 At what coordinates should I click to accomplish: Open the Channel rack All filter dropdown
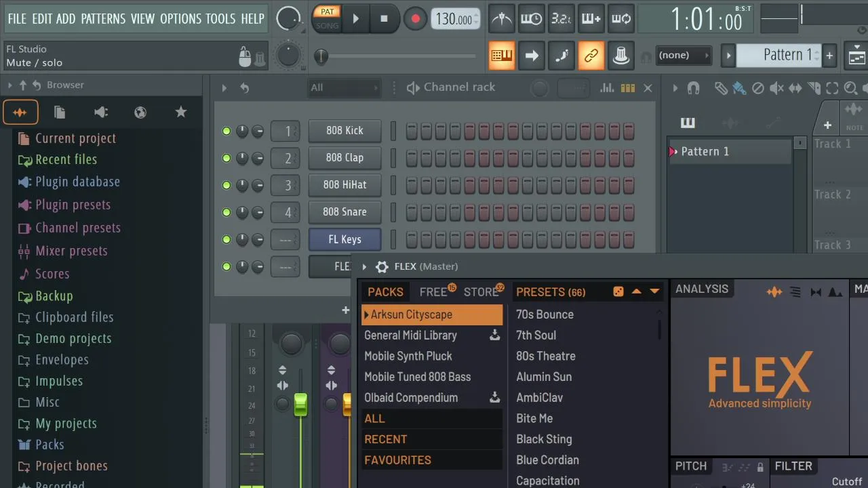coord(343,87)
